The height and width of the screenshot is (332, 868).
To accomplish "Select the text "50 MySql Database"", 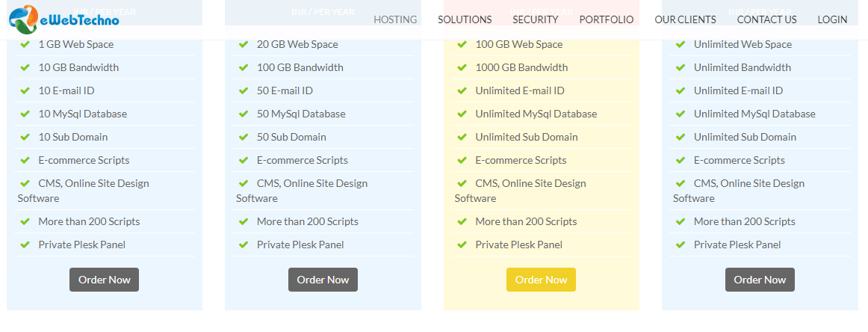I will [x=301, y=114].
